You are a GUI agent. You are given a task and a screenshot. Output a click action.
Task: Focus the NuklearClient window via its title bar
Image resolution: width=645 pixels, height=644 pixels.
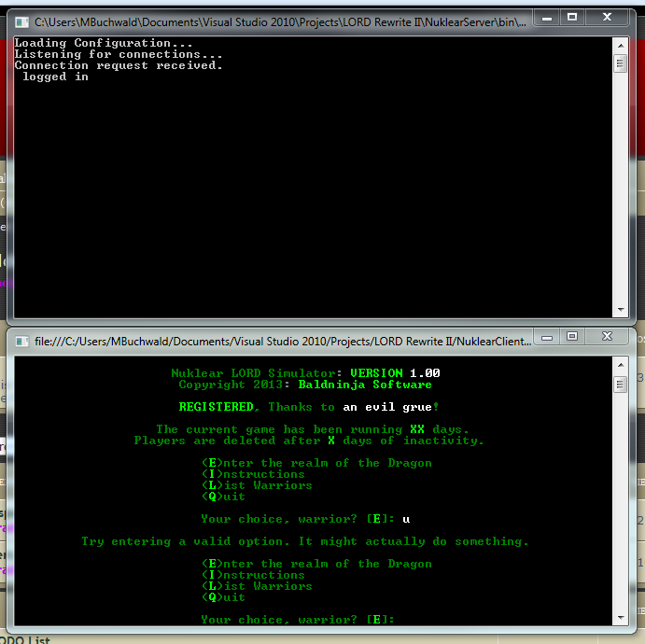pos(280,341)
